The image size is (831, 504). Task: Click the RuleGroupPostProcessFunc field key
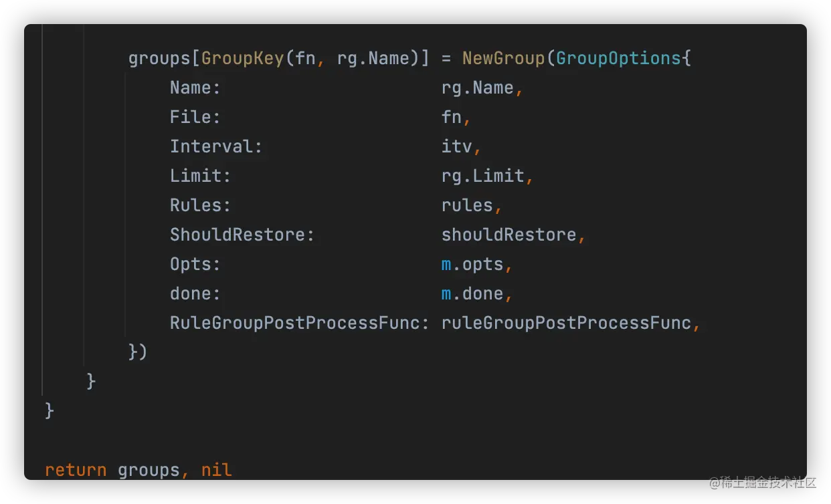[x=298, y=323]
